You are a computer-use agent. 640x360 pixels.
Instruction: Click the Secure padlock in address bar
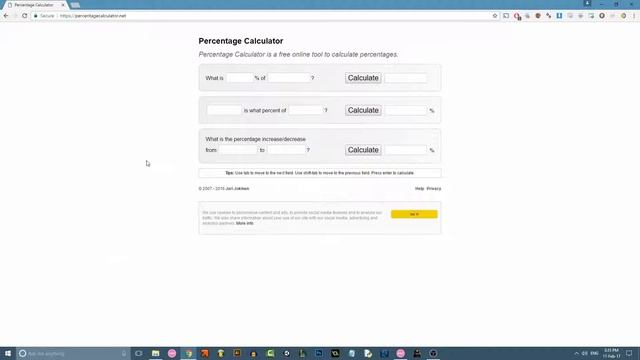[x=36, y=16]
